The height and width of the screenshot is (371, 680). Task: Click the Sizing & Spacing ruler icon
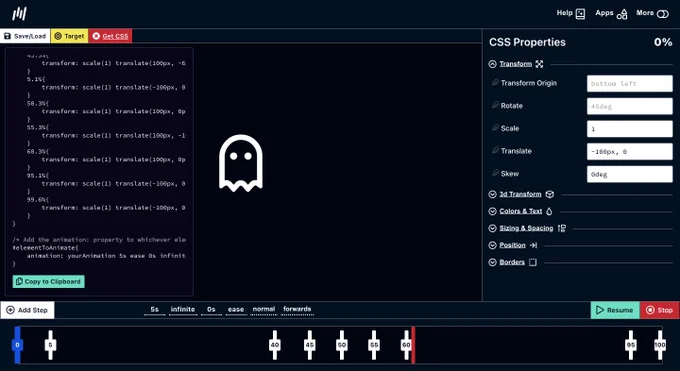(x=562, y=228)
